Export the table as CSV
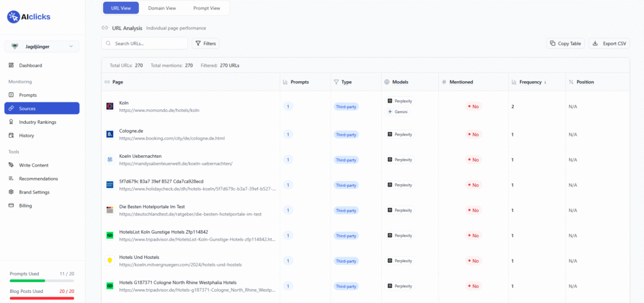The image size is (644, 303). point(609,43)
